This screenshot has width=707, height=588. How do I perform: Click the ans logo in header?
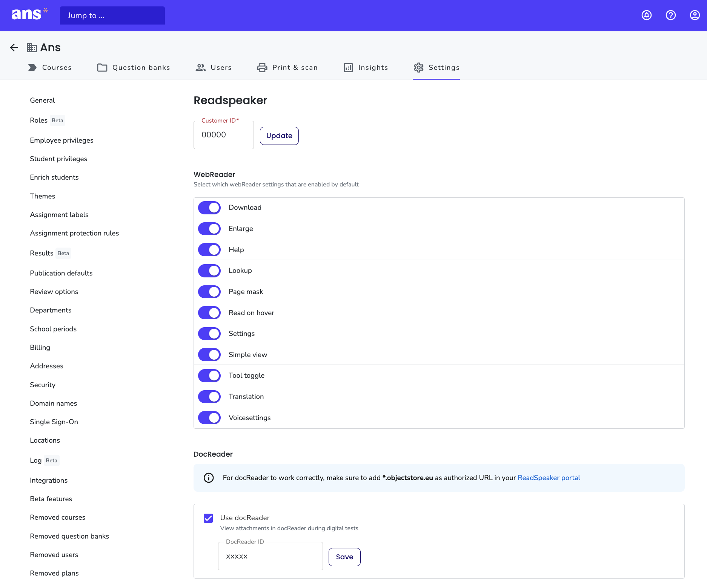[x=30, y=14]
